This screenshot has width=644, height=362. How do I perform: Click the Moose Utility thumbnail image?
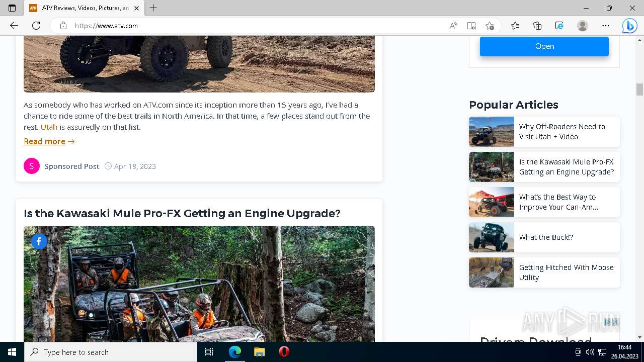click(492, 273)
